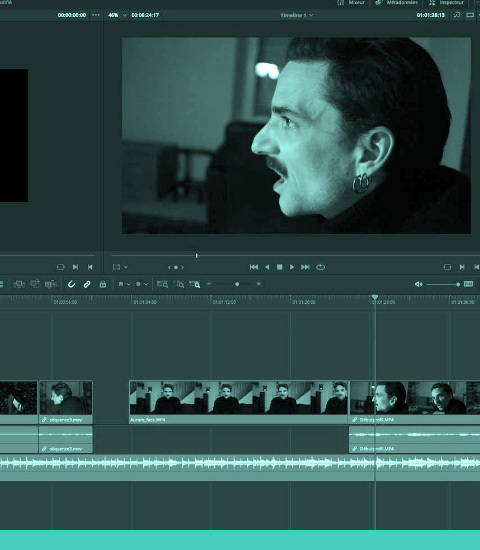
Task: Toggle timeline snapping magnet icon
Action: [x=71, y=284]
